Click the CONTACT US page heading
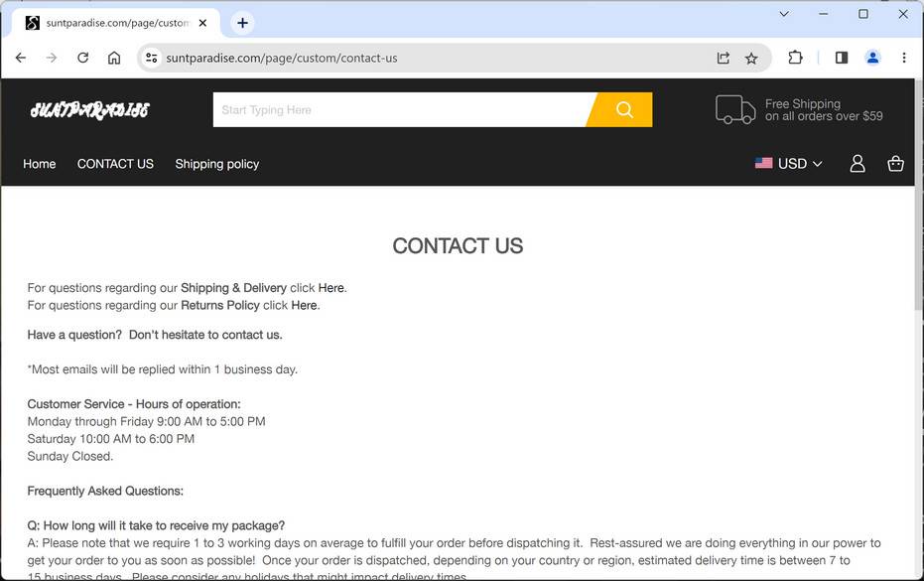This screenshot has width=924, height=581. [458, 246]
